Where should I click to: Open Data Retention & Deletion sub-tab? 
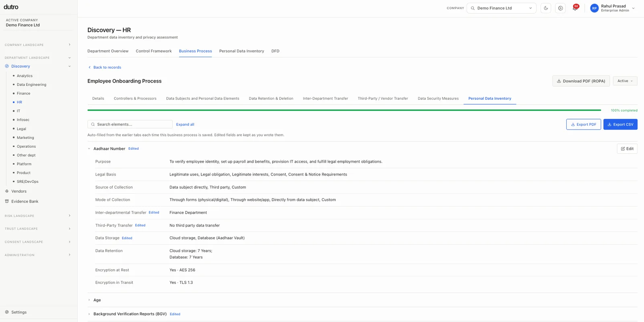coord(271,98)
